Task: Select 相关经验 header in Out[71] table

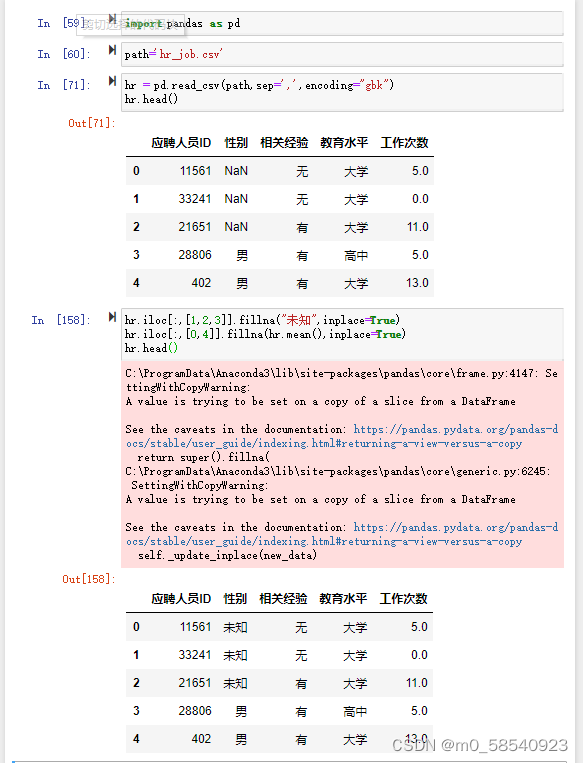Action: (284, 143)
